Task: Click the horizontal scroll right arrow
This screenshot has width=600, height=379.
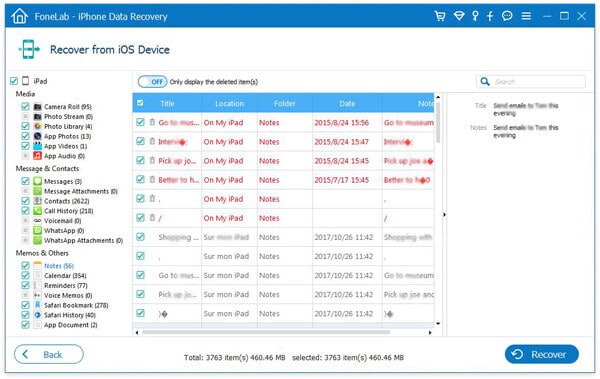Action: (430, 332)
